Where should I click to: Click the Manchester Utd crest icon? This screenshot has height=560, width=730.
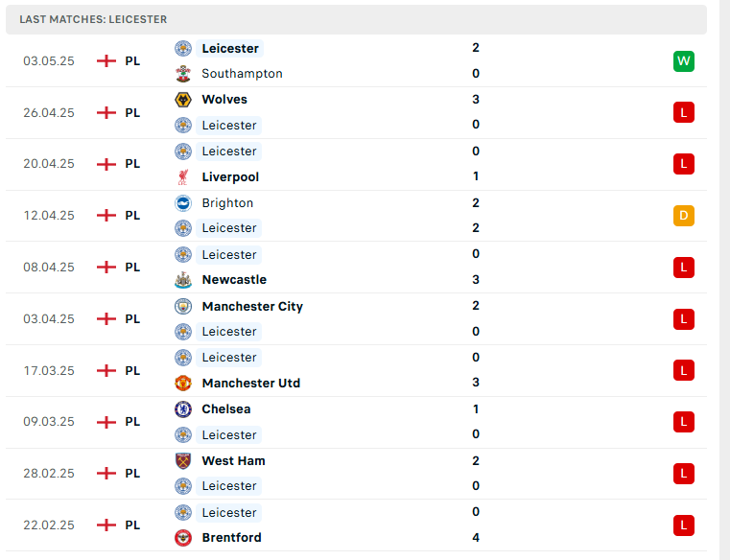click(183, 384)
